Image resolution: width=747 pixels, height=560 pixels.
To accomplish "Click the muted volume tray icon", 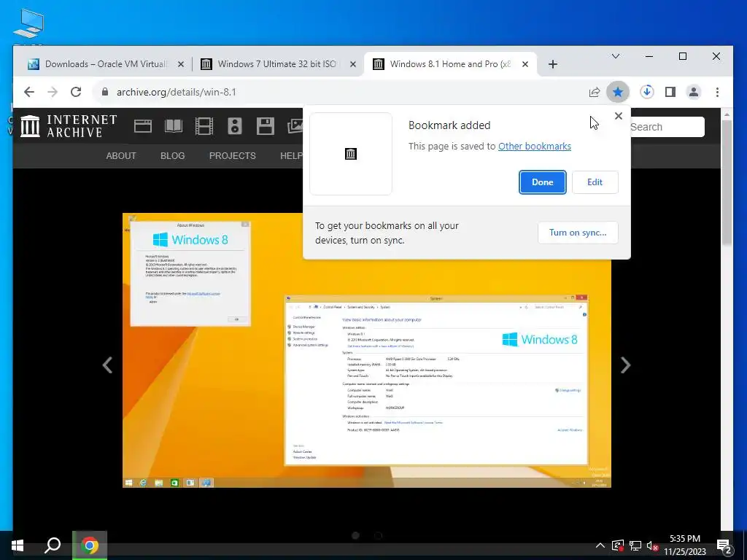I will coord(653,545).
